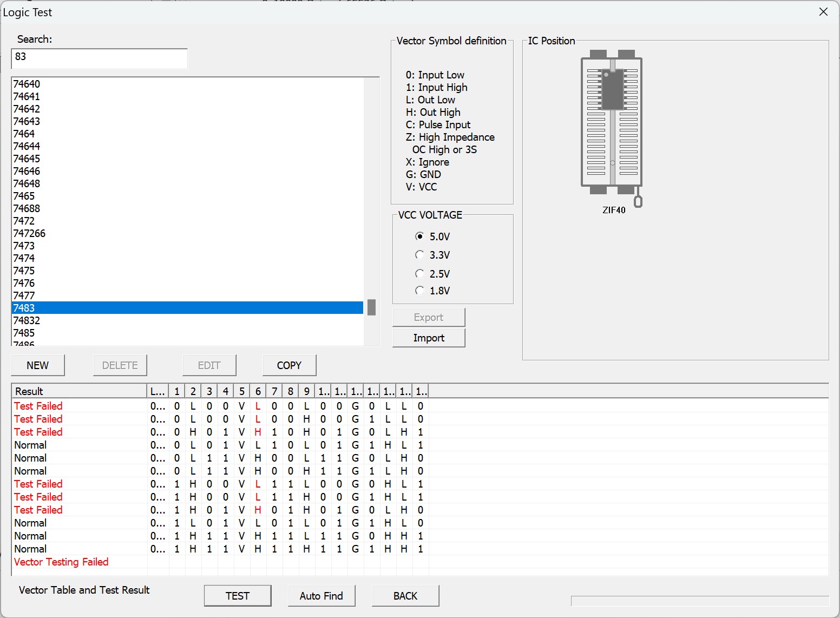
Task: COPY the selected 7483 entry
Action: click(x=289, y=365)
